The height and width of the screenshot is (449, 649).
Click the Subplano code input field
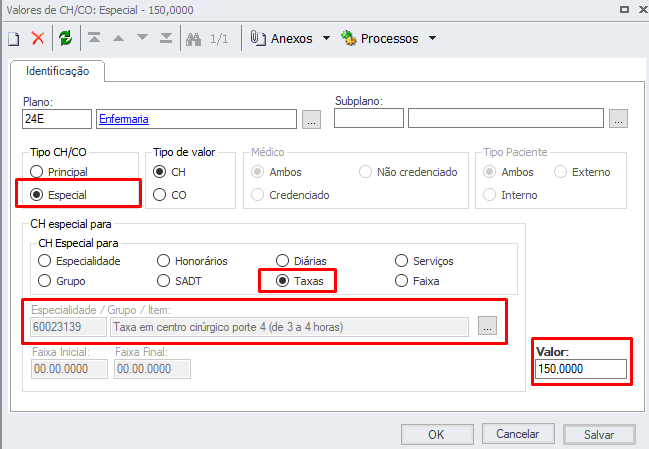click(369, 118)
